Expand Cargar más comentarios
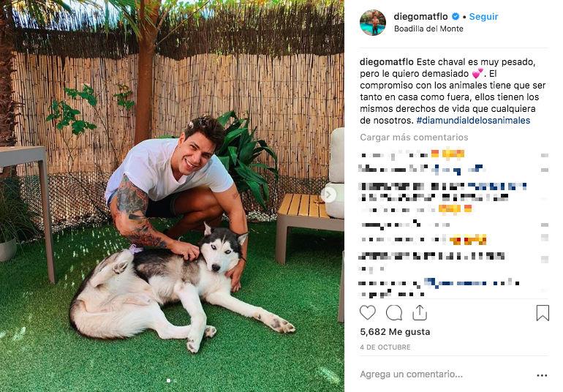Screen dimensions: 563x392 (414, 137)
